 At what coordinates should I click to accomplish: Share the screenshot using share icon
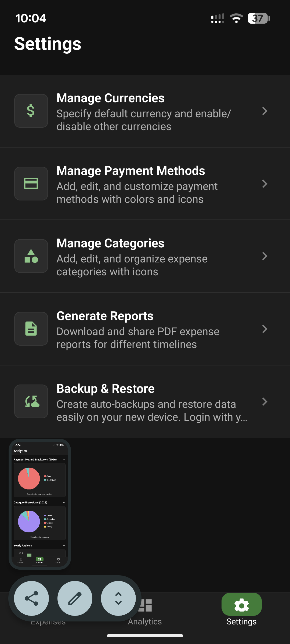31,598
